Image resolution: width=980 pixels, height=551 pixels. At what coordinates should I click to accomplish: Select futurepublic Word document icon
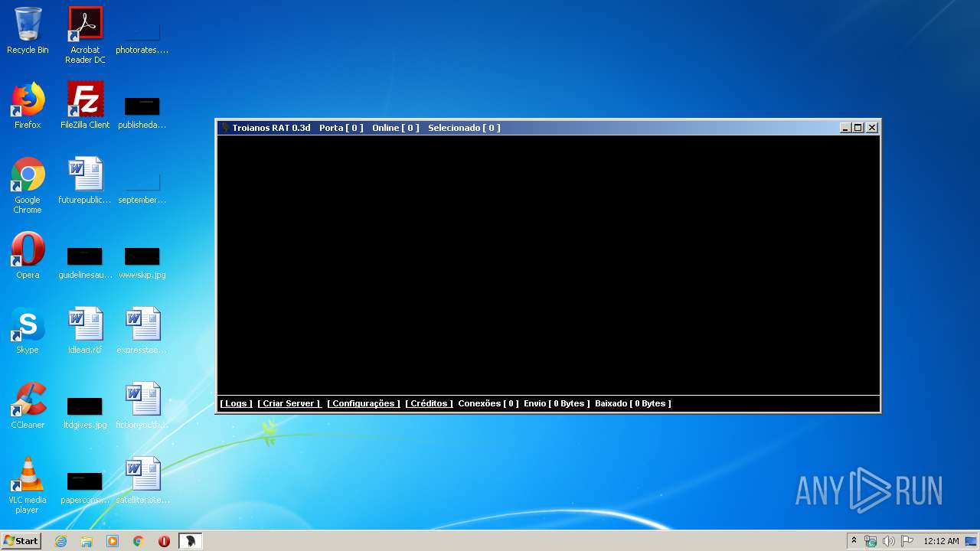click(85, 181)
